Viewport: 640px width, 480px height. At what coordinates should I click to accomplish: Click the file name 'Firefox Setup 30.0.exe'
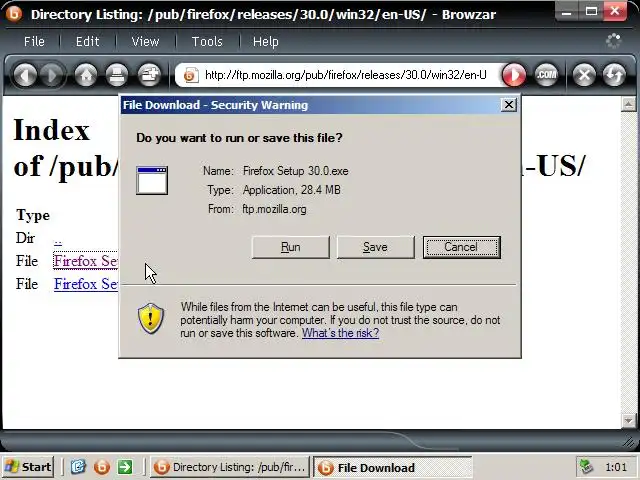click(x=296, y=171)
